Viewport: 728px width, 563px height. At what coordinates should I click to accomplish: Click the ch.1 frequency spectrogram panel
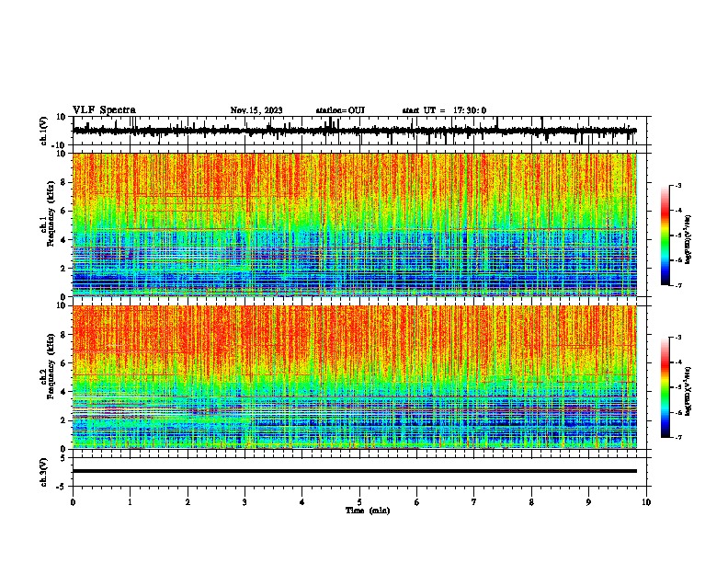(355, 224)
